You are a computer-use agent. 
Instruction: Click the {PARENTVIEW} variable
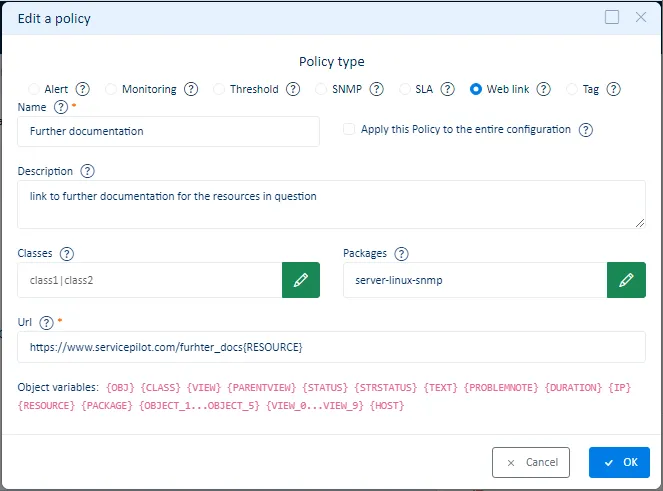tap(262, 387)
